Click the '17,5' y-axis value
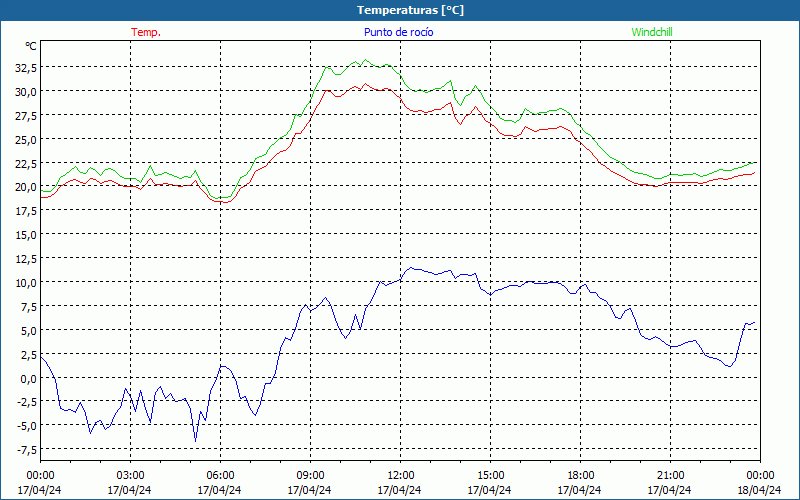Viewport: 800px width, 500px height. pyautogui.click(x=26, y=211)
